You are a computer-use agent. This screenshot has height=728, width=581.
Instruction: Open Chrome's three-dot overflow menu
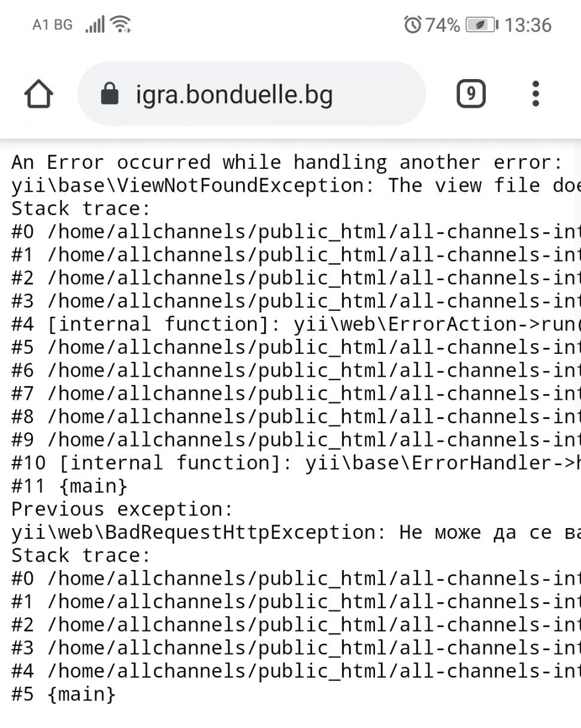535,94
